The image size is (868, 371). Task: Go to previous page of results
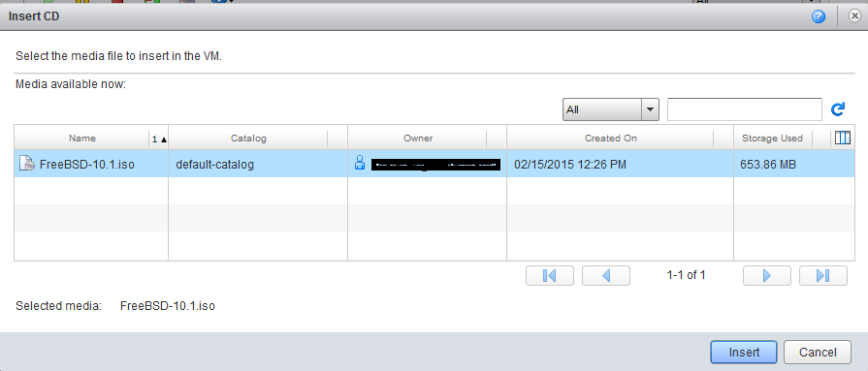(x=605, y=275)
